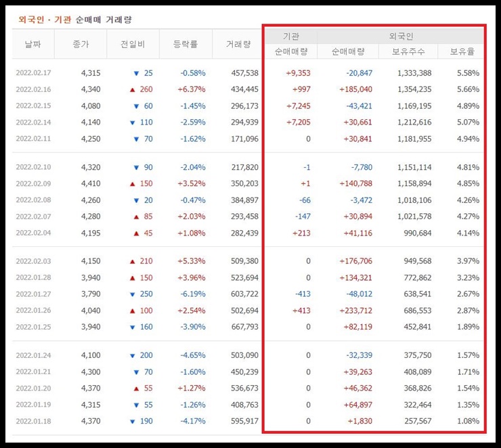The height and width of the screenshot is (448, 501).
Task: Click volume value 603,722
Action: [244, 294]
